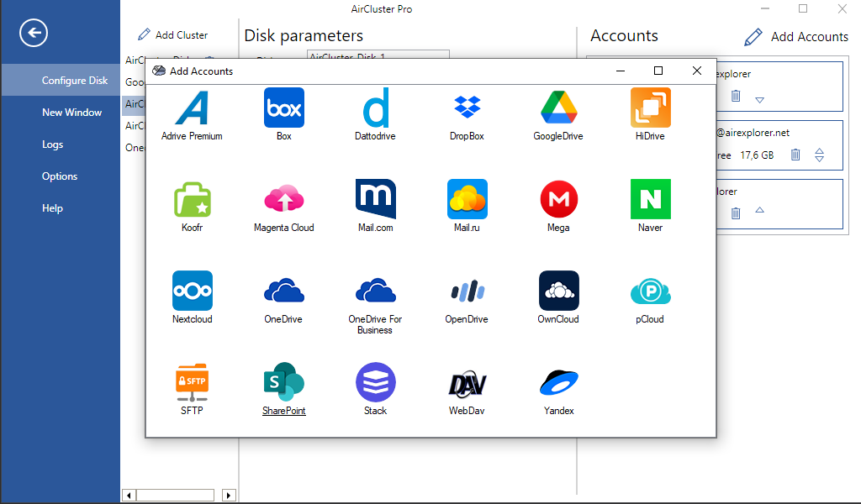Pick Dattodrive from the Add Accounts list
Image resolution: width=861 pixels, height=504 pixels.
tap(376, 108)
